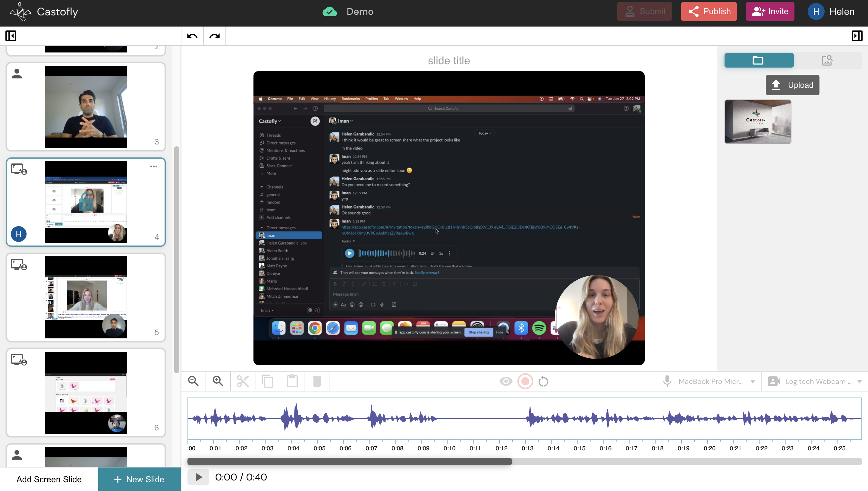
Task: Click the webcam camera icon
Action: (774, 382)
